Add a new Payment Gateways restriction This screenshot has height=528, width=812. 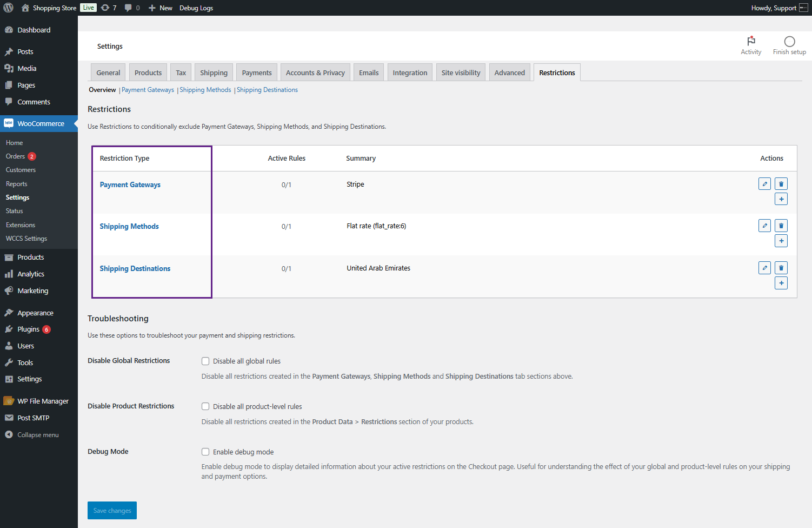781,199
